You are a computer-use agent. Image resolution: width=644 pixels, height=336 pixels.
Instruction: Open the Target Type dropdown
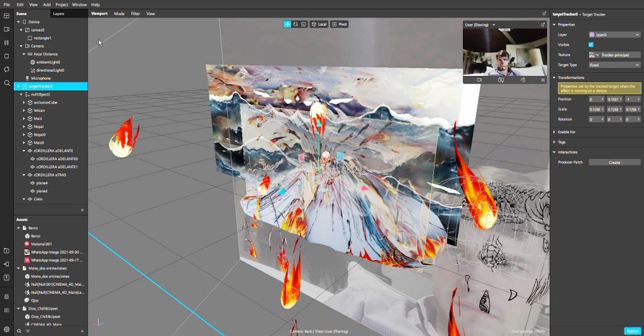pos(614,65)
